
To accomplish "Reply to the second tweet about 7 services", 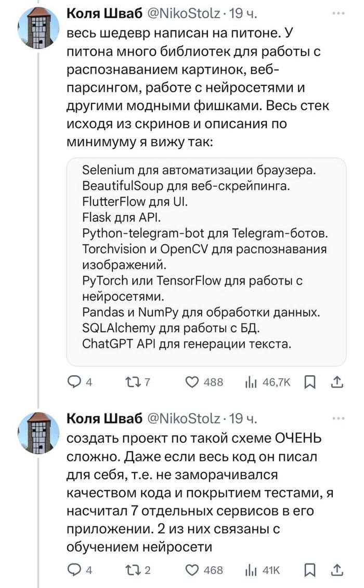I will [x=76, y=570].
